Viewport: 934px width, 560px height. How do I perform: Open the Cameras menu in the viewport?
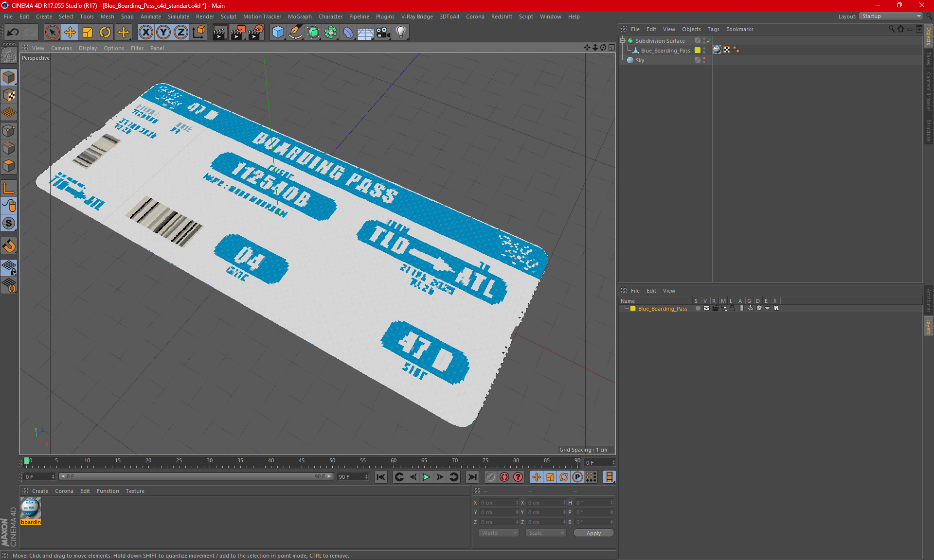pos(61,48)
